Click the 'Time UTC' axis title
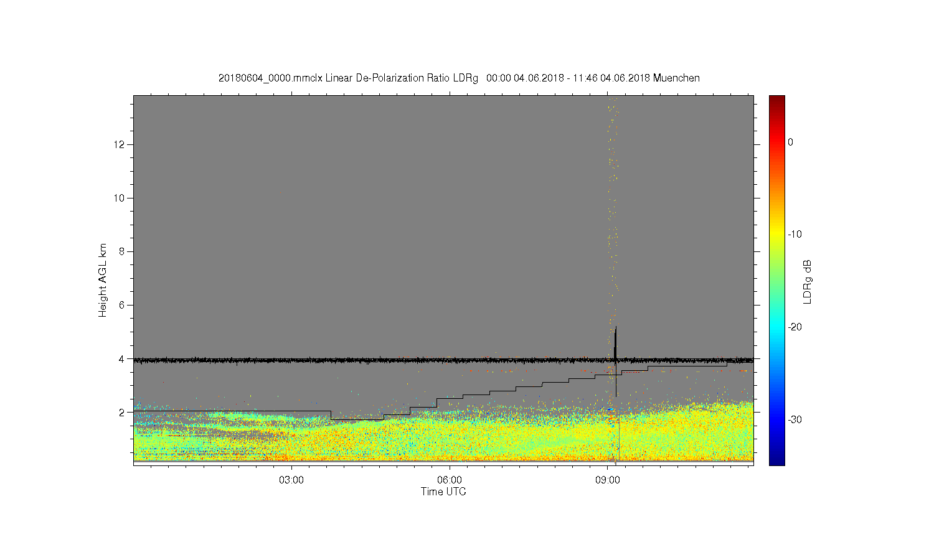The image size is (934, 560). pos(443,492)
